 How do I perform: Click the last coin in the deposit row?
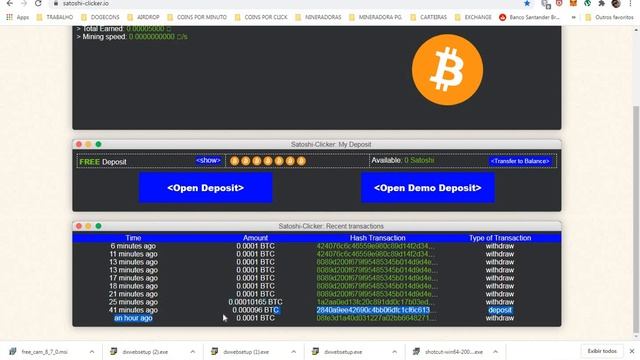tap(301, 161)
